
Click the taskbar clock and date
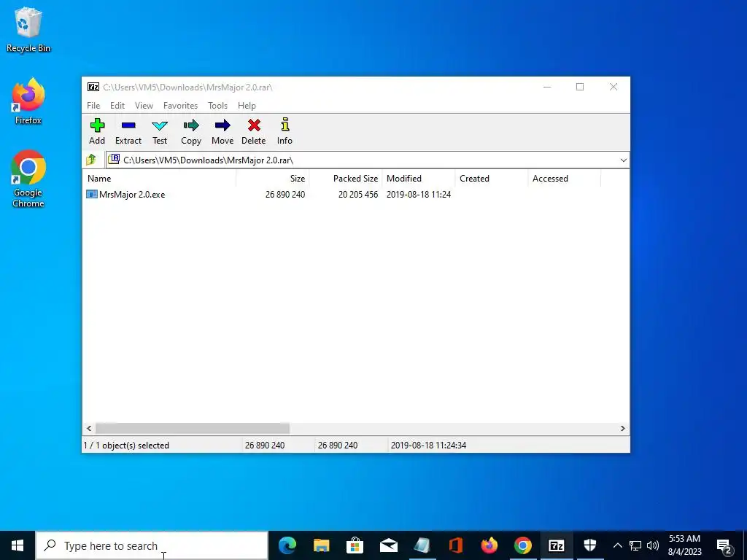pos(684,545)
